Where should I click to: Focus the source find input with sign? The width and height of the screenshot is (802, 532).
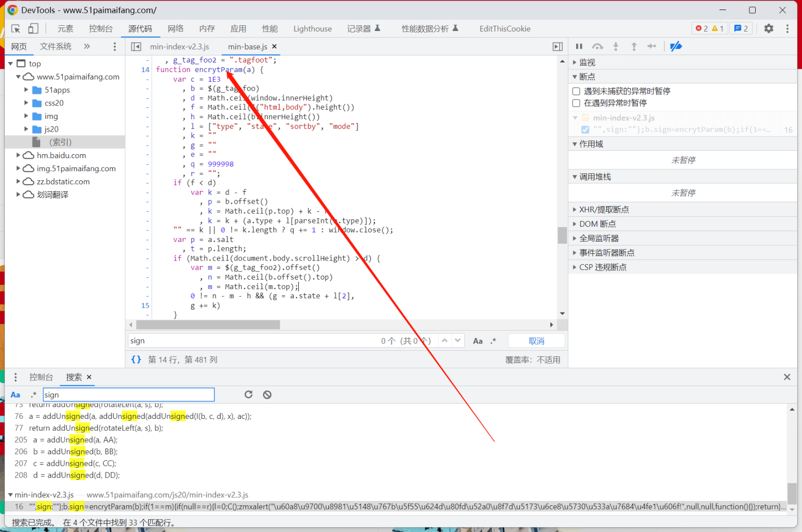click(253, 341)
